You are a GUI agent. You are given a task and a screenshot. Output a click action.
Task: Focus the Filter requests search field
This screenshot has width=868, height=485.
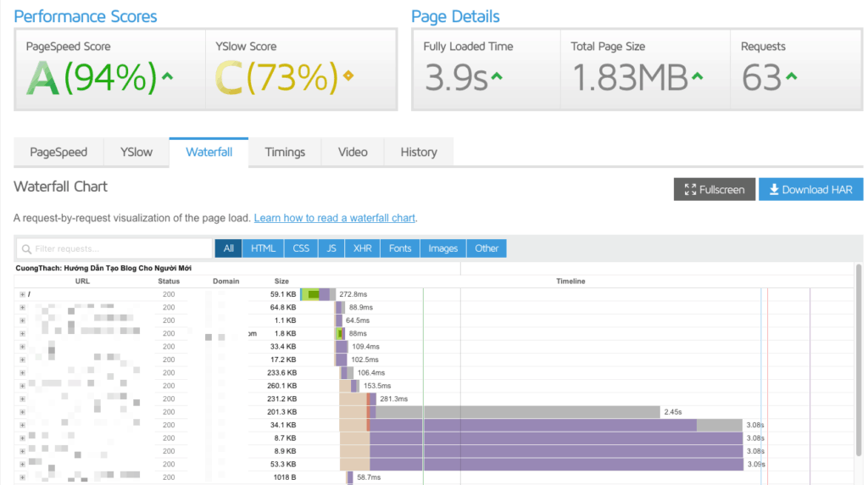click(114, 248)
